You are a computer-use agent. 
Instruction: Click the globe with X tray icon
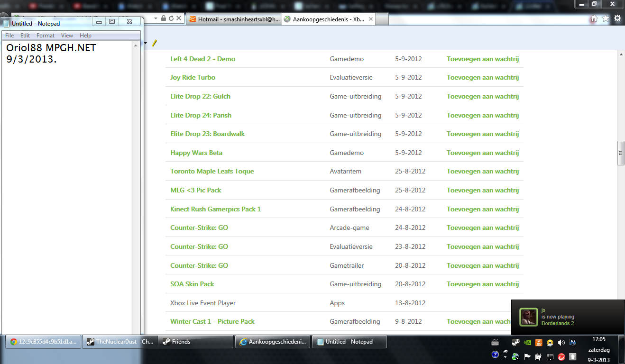(x=515, y=356)
